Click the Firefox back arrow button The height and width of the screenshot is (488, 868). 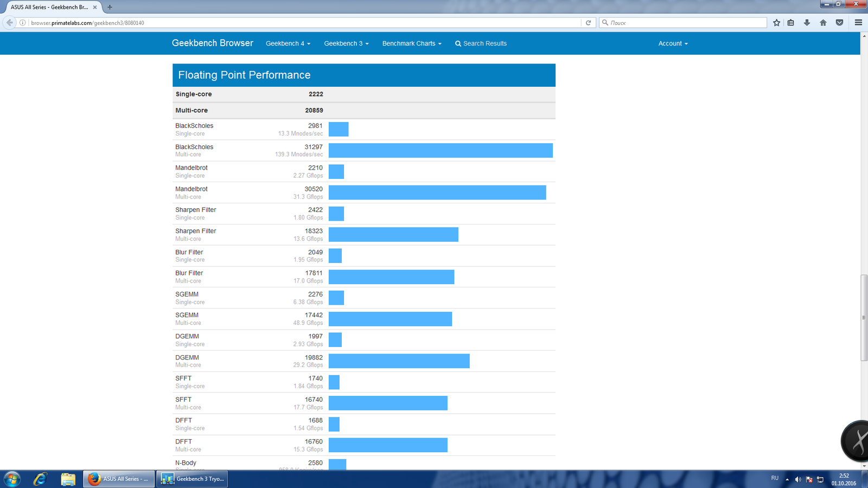[9, 22]
